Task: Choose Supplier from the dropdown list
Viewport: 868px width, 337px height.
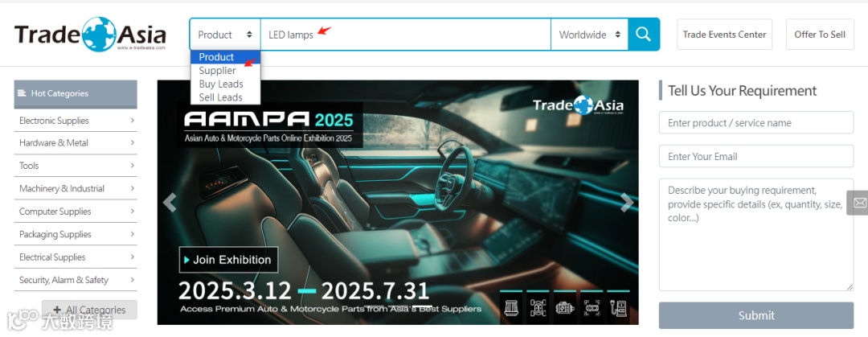Action: click(225, 71)
